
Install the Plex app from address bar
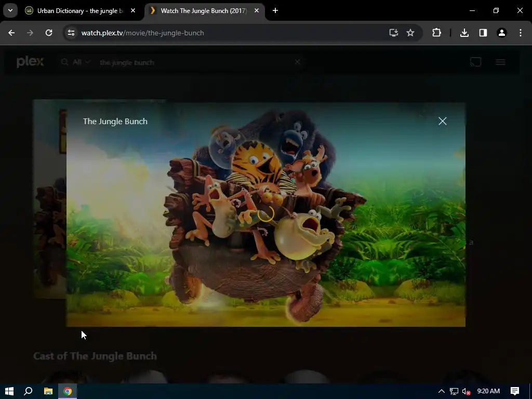(394, 33)
